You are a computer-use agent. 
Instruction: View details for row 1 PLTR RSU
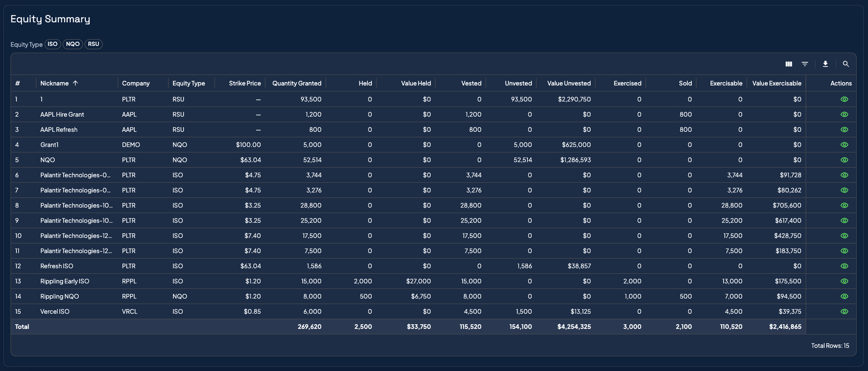(844, 99)
